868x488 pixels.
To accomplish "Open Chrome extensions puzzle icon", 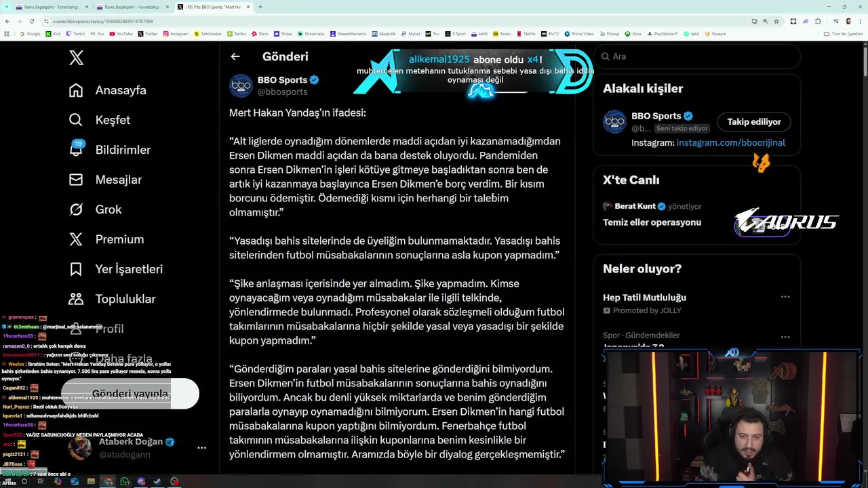I will 818,22.
